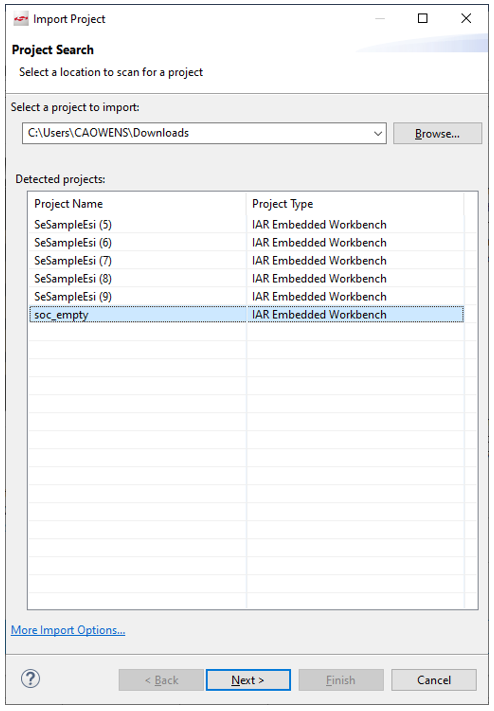Select the SeSampleEsi (8) project row
The image size is (494, 711).
pos(246,278)
